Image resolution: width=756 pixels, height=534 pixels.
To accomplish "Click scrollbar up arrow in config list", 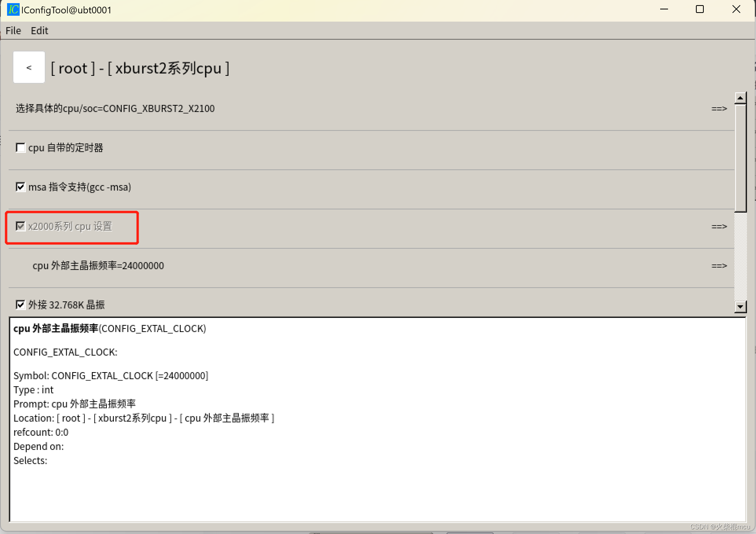I will (x=740, y=98).
